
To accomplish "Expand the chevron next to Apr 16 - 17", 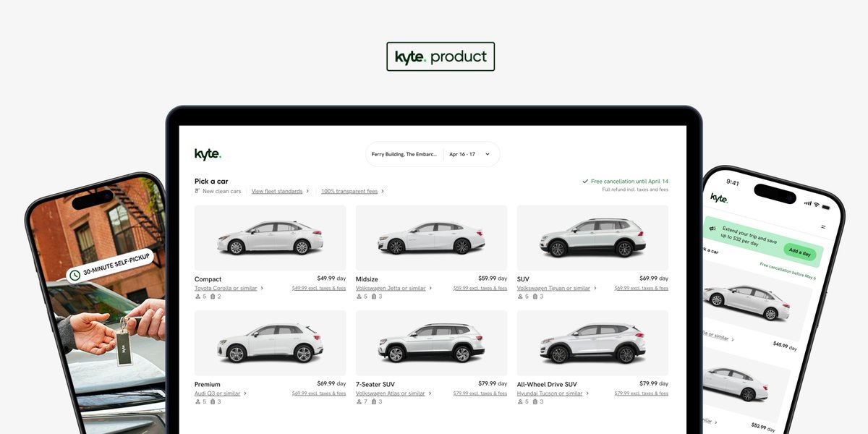I will (488, 154).
